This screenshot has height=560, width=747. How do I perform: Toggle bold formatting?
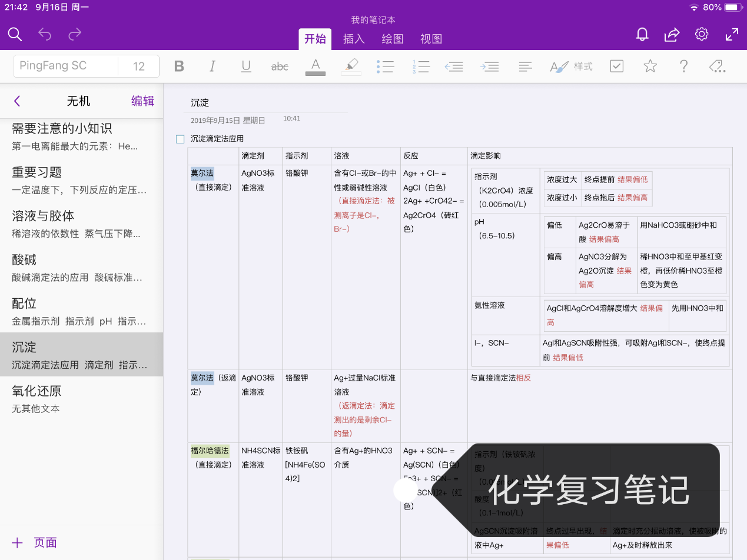[179, 66]
